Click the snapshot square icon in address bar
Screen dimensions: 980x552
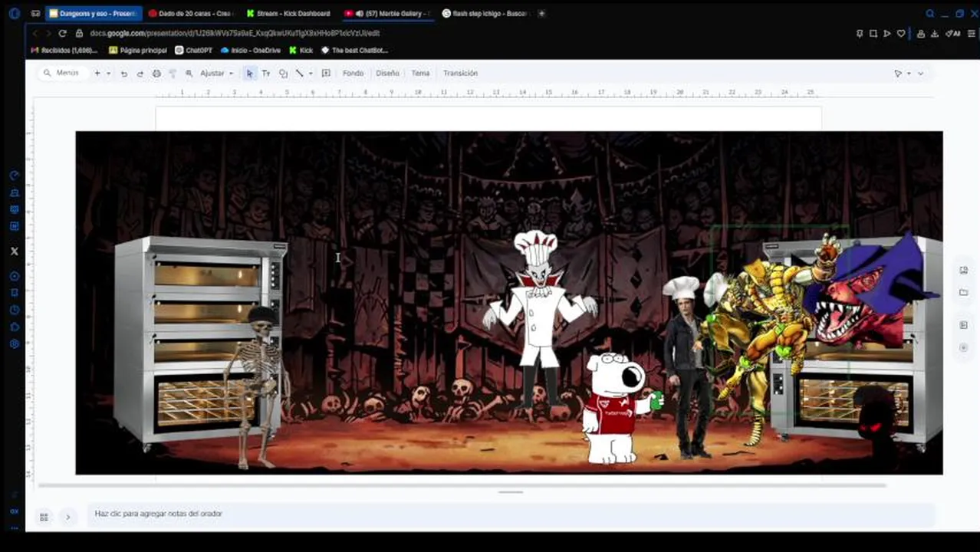(873, 34)
